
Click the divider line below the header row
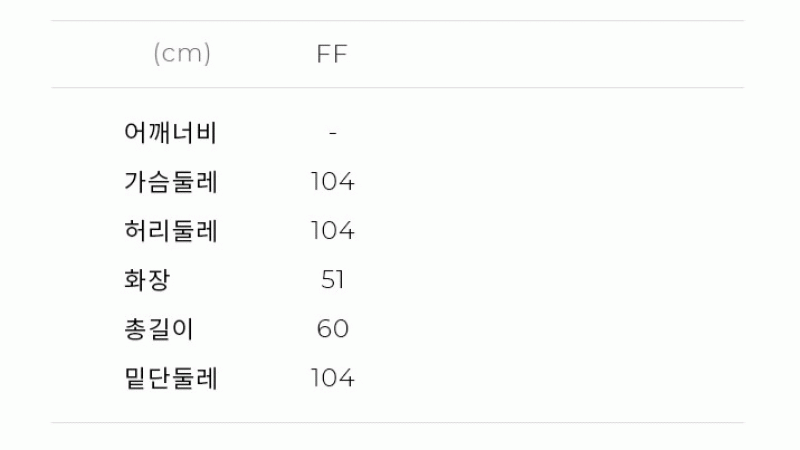pos(397,87)
